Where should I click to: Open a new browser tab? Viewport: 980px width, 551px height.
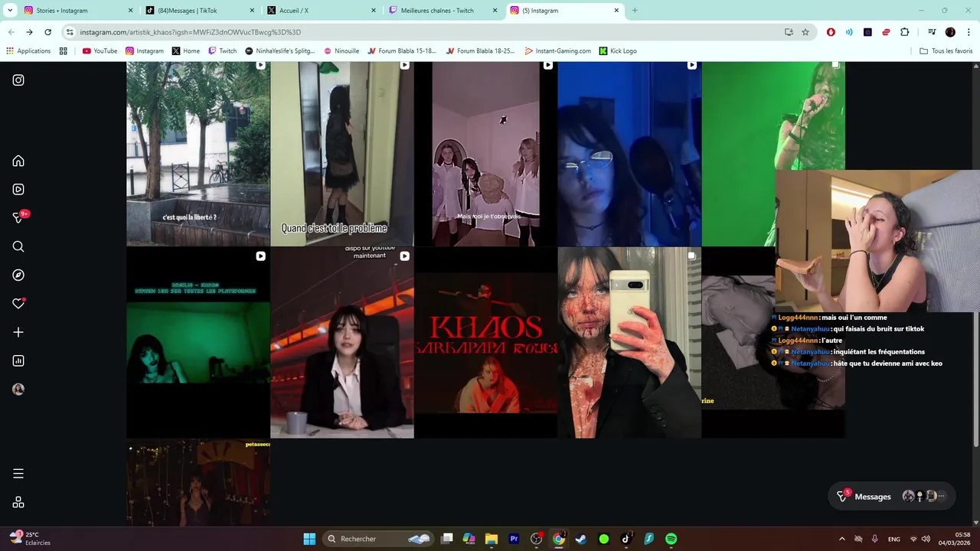pos(635,11)
